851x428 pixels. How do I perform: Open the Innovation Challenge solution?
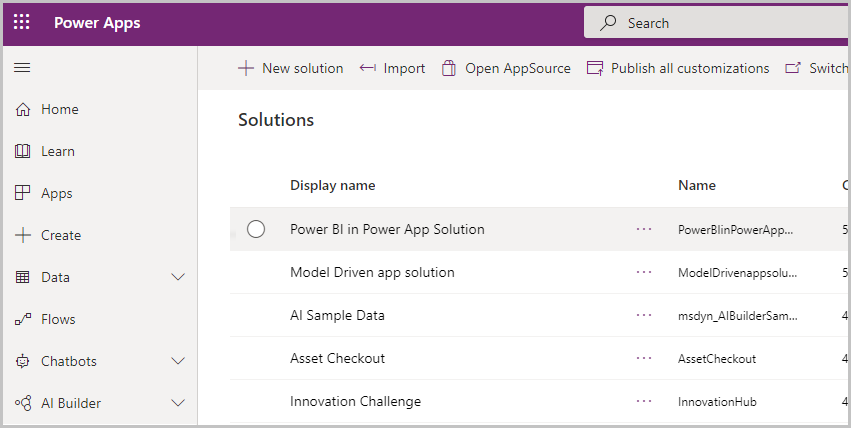pos(355,401)
